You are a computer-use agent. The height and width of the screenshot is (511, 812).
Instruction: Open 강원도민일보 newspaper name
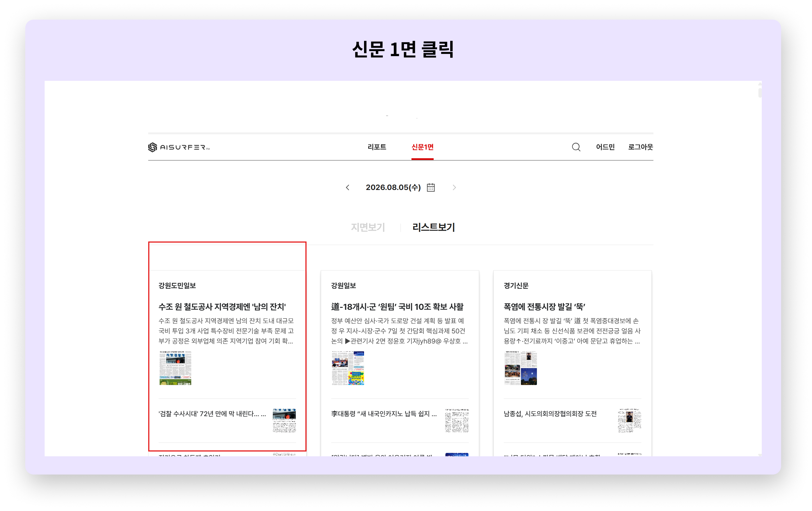pos(177,285)
